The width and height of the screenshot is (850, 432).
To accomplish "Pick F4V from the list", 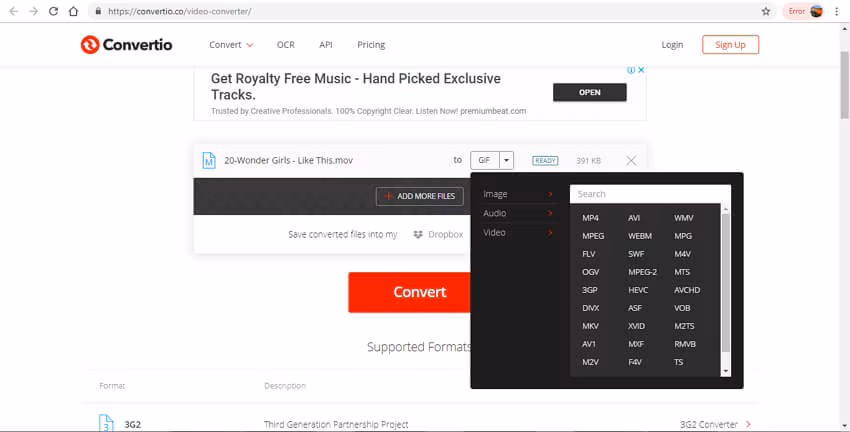I will (x=635, y=362).
